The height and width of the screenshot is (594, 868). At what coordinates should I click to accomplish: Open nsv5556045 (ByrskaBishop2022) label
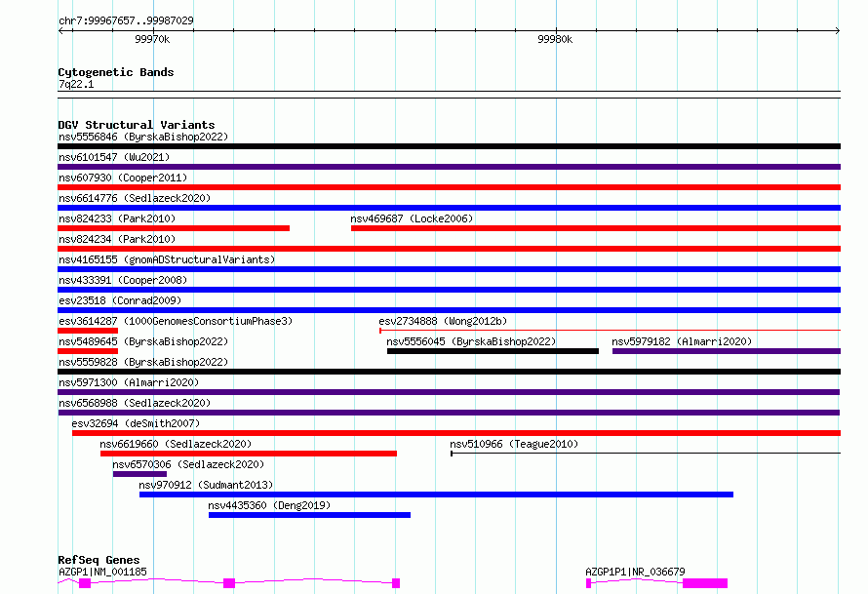471,341
